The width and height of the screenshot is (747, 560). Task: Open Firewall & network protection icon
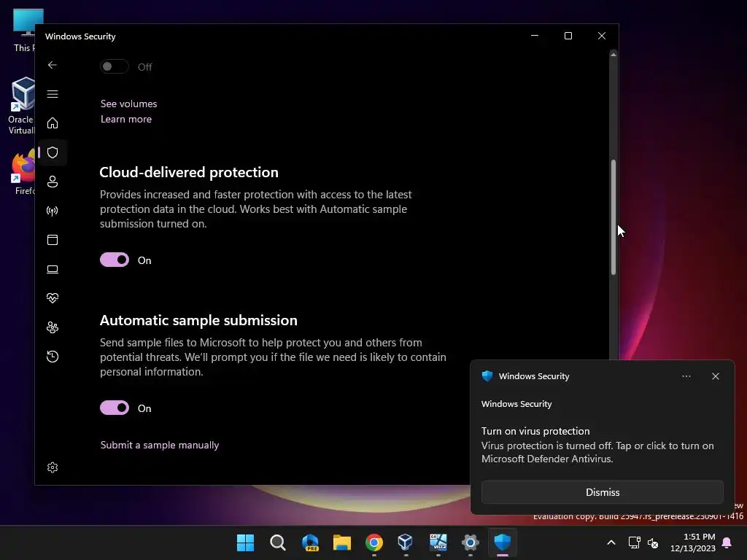point(53,211)
